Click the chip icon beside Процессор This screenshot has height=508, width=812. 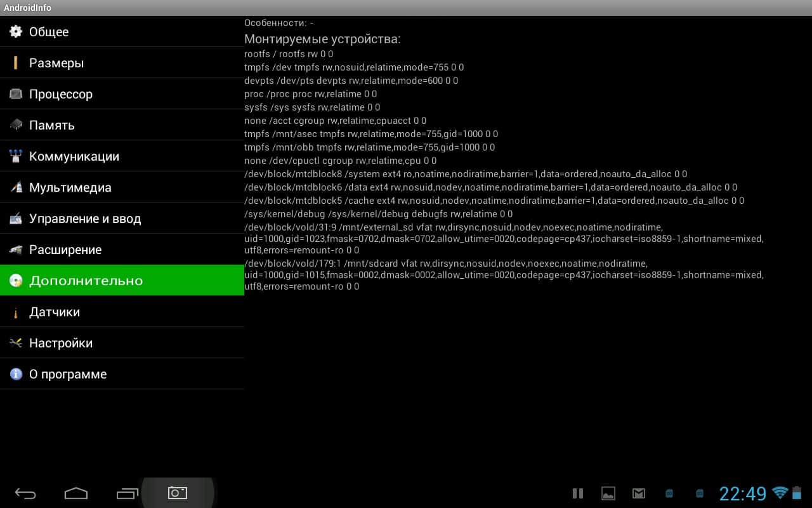[x=16, y=94]
